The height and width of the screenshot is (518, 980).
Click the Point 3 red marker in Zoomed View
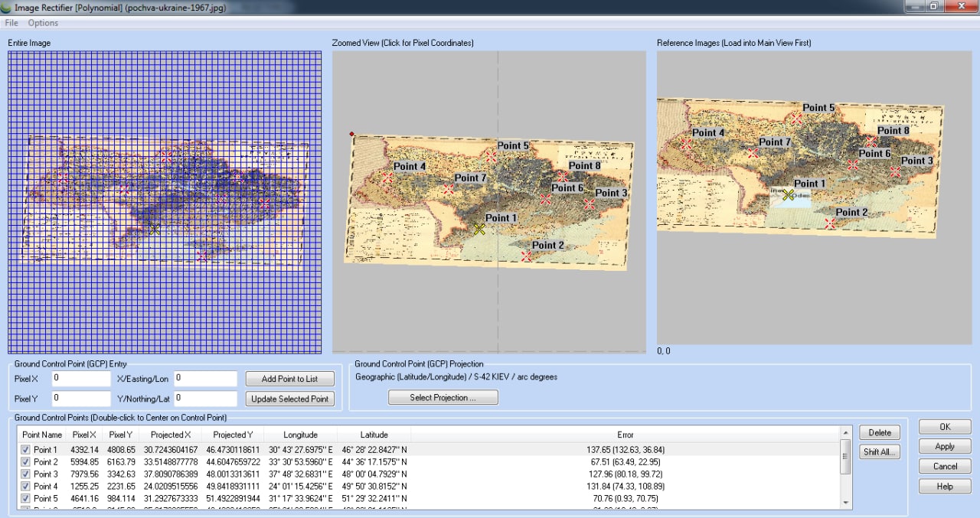pyautogui.click(x=589, y=204)
